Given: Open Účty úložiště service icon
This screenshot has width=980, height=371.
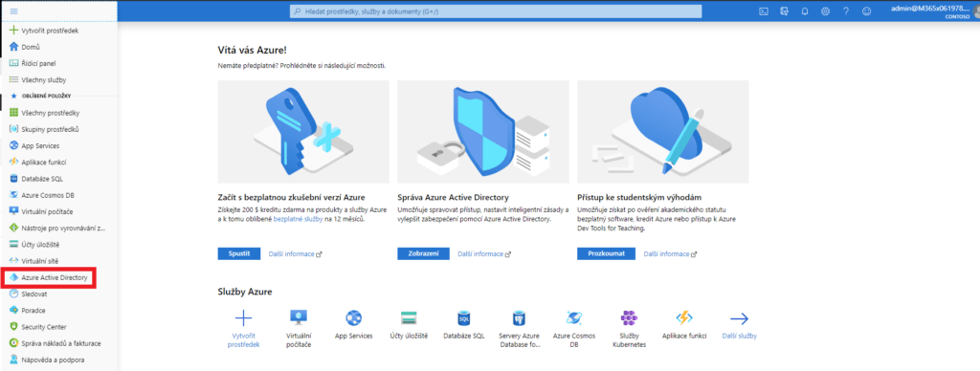Looking at the screenshot, I should point(409,317).
